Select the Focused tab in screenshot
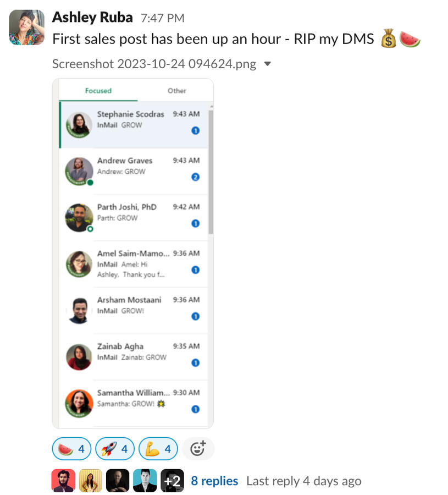The width and height of the screenshot is (448, 495). tap(98, 91)
